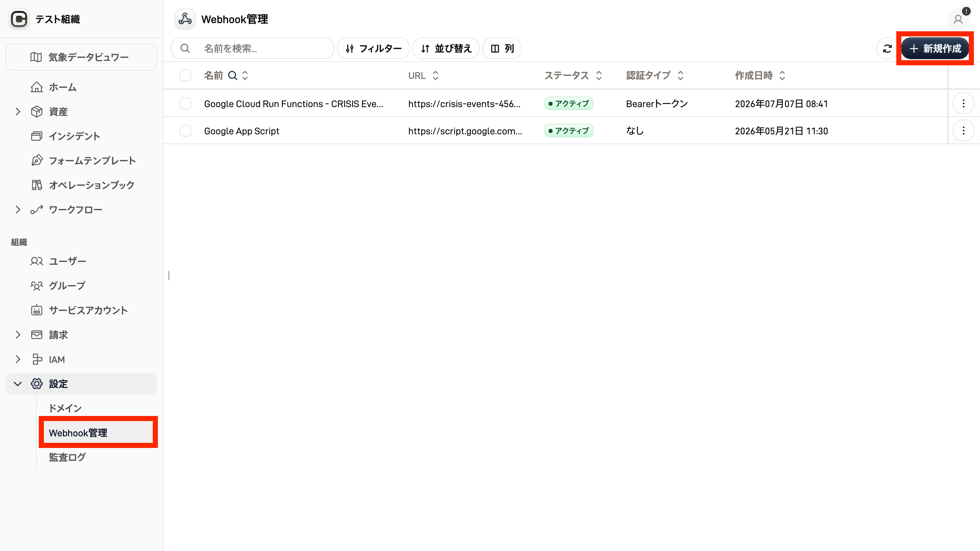This screenshot has height=551, width=980.
Task: Click the ホーム house icon
Action: (x=36, y=87)
